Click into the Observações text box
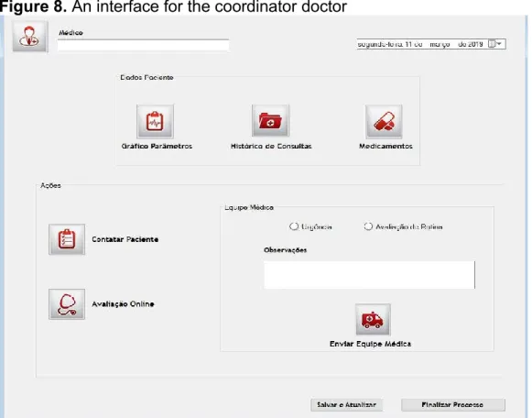 pos(370,275)
